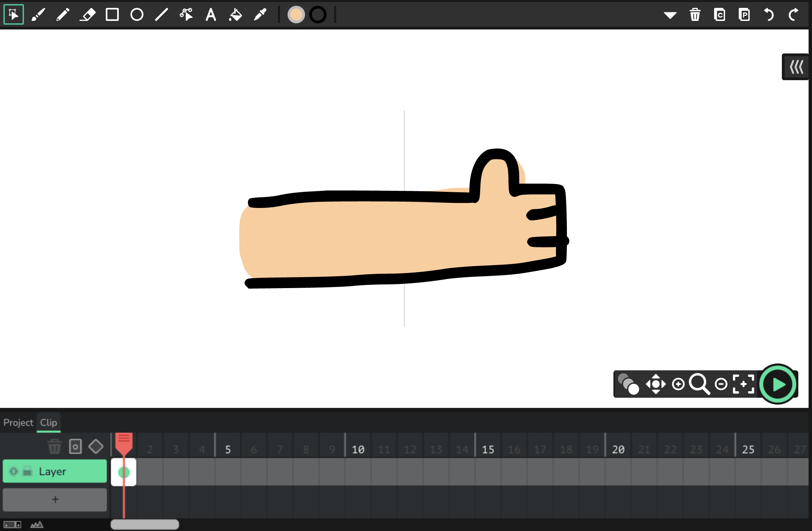Viewport: 812px width, 531px height.
Task: Select the Text tool
Action: (211, 14)
